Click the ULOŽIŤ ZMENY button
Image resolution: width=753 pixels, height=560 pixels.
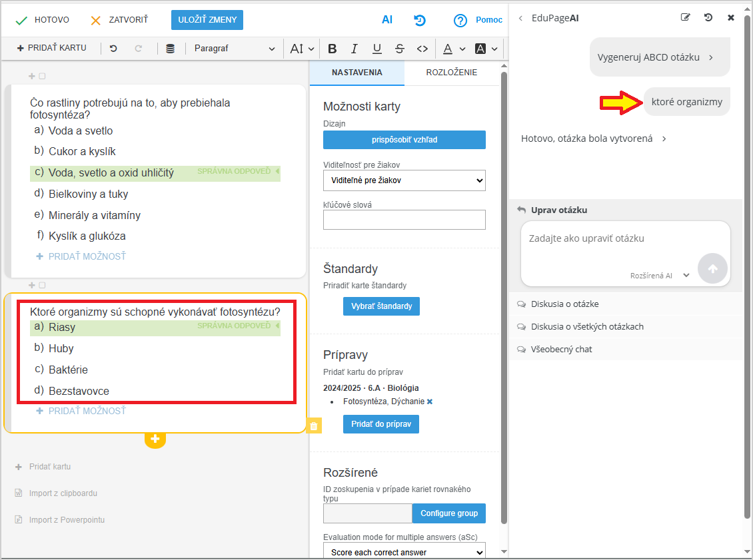(207, 20)
